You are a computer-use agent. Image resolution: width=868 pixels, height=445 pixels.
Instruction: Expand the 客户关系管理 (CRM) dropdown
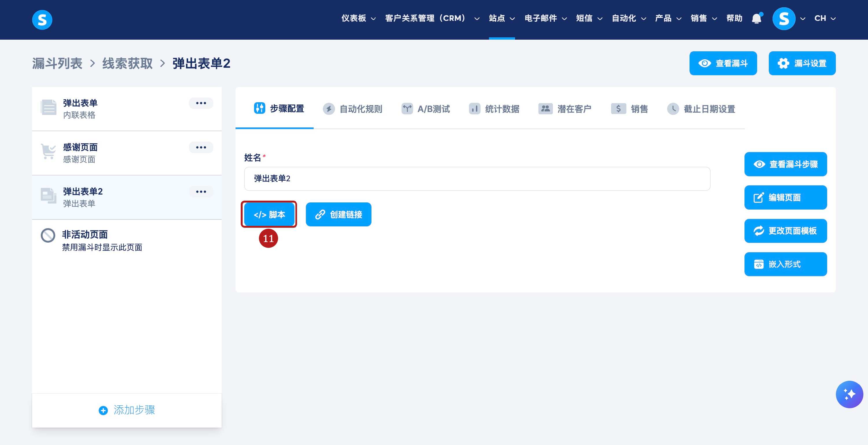432,19
